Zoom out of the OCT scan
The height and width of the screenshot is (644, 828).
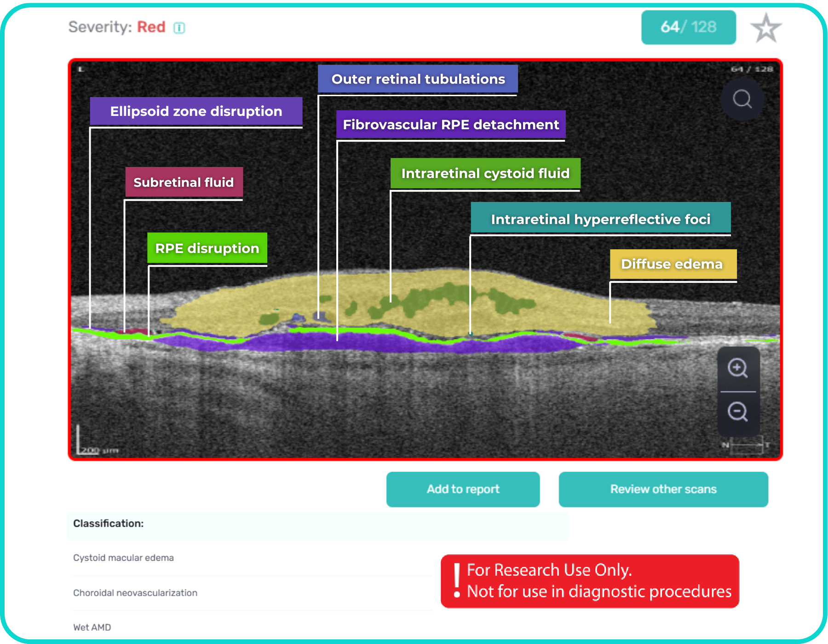point(738,411)
